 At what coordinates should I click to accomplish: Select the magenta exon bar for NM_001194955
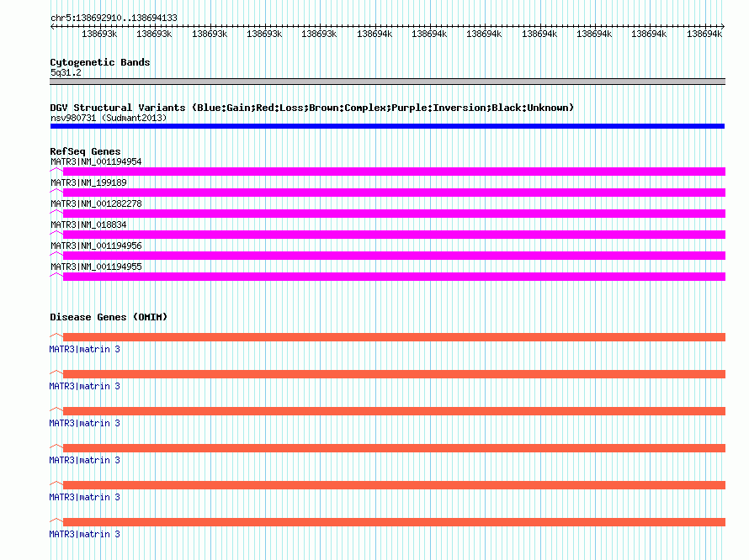[x=394, y=277]
